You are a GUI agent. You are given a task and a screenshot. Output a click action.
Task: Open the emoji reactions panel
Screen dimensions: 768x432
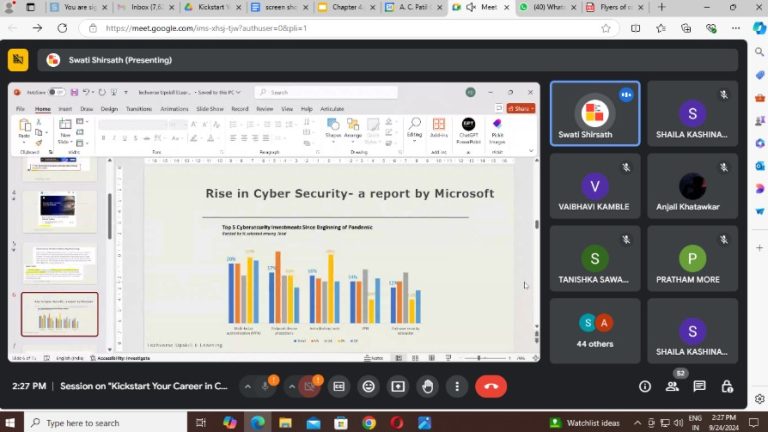(x=369, y=386)
